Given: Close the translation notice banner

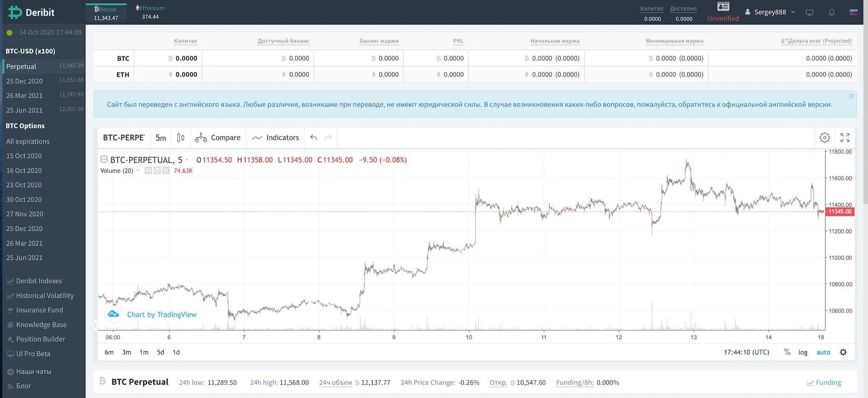Looking at the screenshot, I should click(851, 96).
